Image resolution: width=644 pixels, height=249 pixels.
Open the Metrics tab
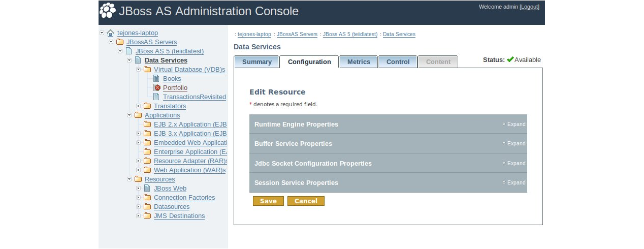[x=359, y=62]
